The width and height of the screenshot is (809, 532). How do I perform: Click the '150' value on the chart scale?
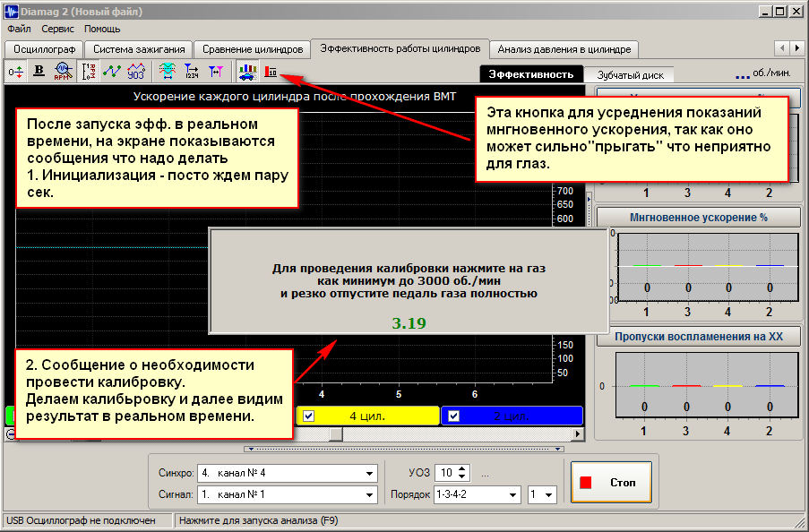(x=565, y=345)
